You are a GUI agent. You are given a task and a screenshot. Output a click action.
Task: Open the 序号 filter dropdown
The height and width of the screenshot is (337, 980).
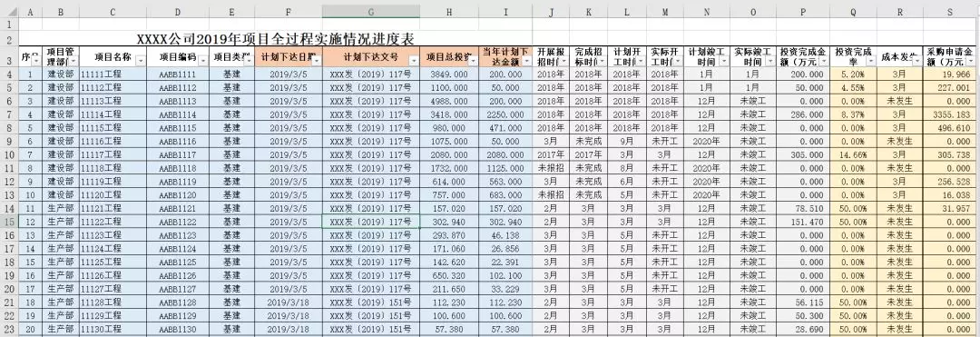36,61
